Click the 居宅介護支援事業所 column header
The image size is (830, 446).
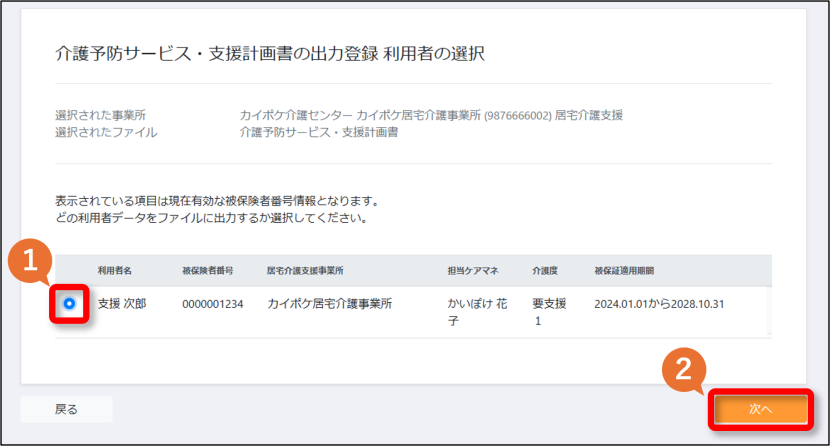pyautogui.click(x=305, y=270)
